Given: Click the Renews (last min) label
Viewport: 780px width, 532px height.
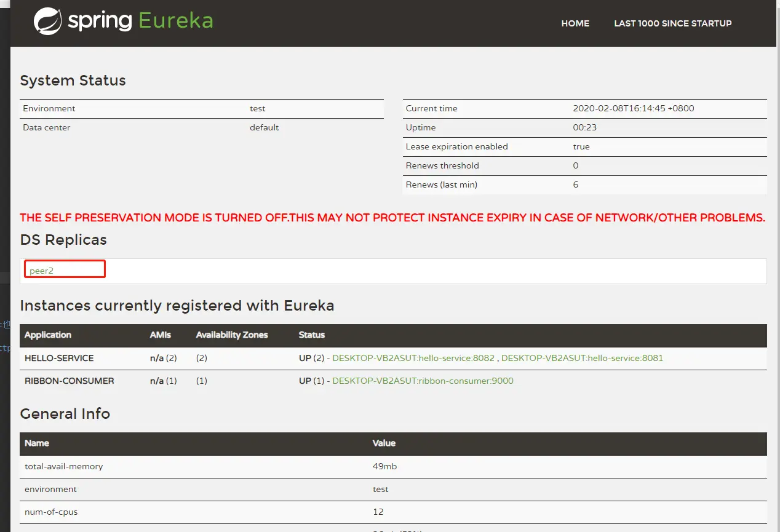Looking at the screenshot, I should 442,185.
